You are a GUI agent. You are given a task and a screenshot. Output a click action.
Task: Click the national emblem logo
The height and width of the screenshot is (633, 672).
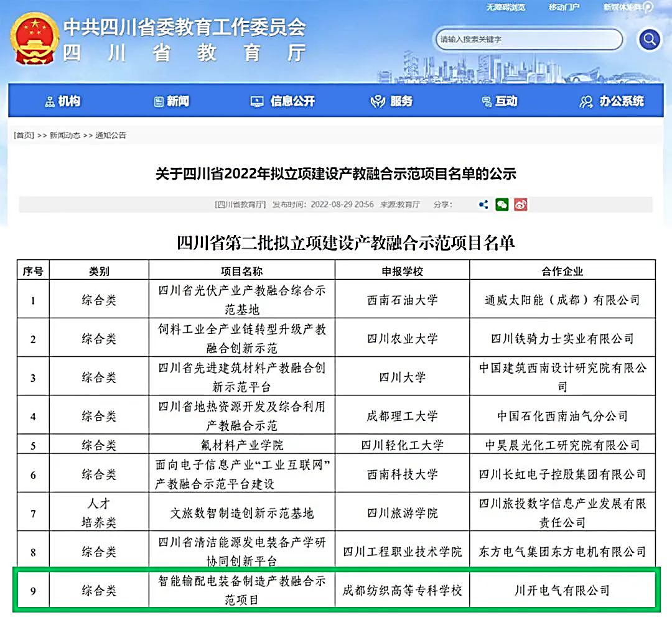click(34, 39)
